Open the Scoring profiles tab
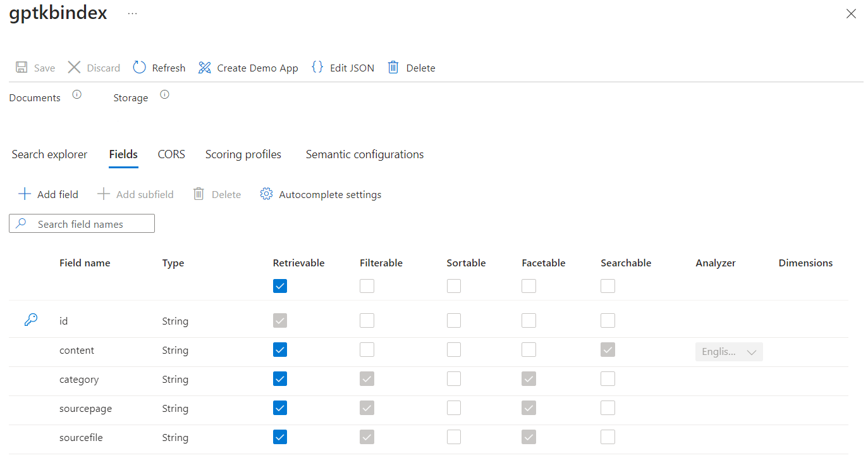868x472 pixels. [243, 154]
